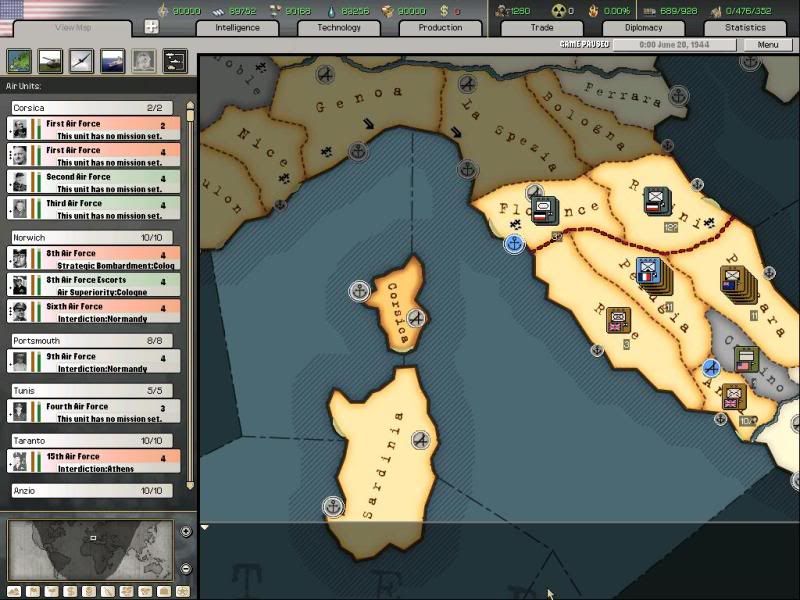Show naval units with the warship button
The width and height of the screenshot is (800, 600).
click(x=113, y=61)
